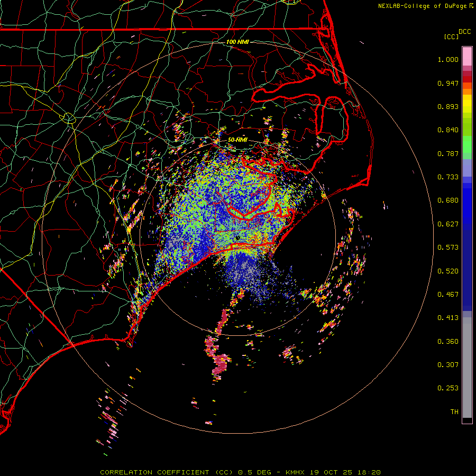The height and width of the screenshot is (476, 476).
Task: Select the 0.307 scale value
Action: click(x=448, y=365)
